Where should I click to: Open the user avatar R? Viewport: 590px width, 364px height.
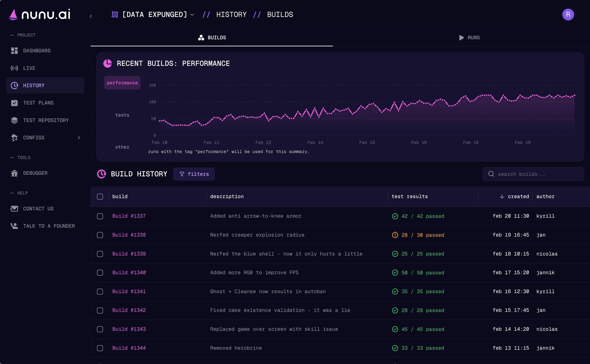coord(568,14)
